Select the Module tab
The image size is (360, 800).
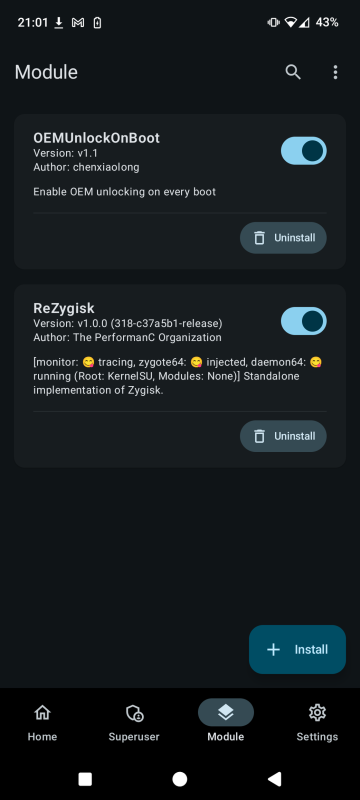pyautogui.click(x=226, y=722)
